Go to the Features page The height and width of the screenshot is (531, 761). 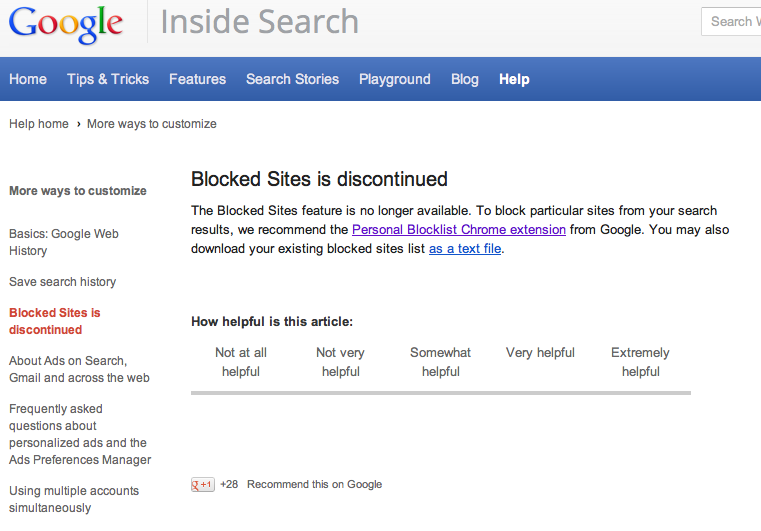click(198, 79)
